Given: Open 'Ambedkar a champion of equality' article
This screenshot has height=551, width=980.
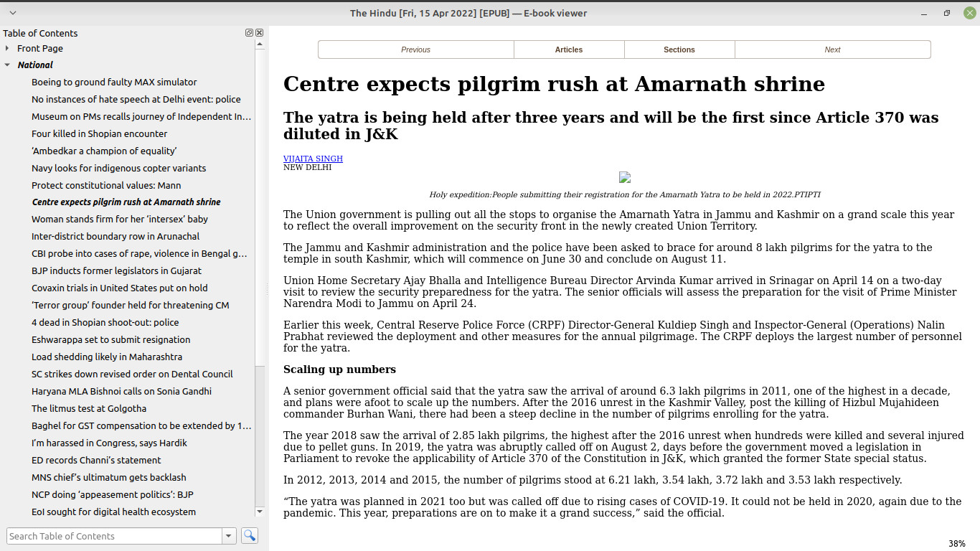Looking at the screenshot, I should click(x=104, y=151).
